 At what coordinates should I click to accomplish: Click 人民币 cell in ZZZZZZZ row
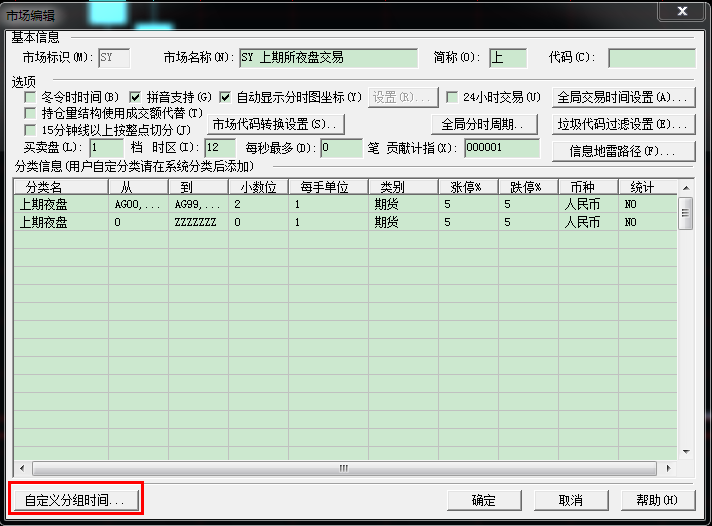click(x=588, y=222)
